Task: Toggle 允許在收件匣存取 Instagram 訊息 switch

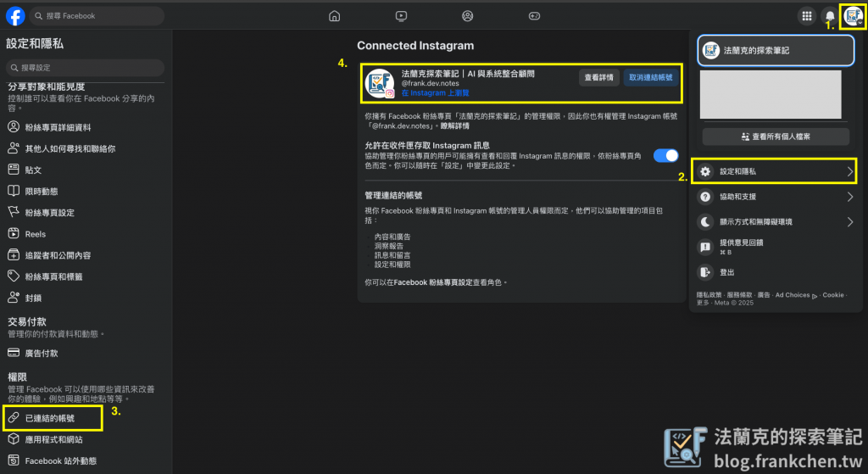Action: point(666,156)
